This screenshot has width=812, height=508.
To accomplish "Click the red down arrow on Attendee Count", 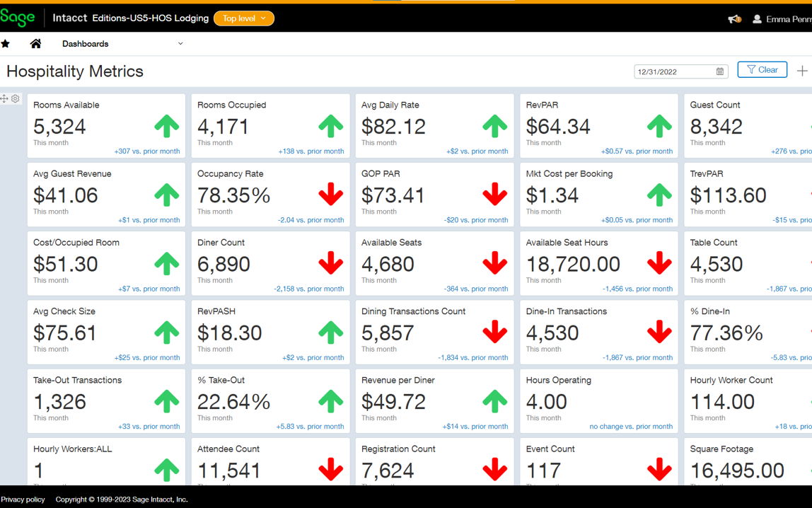I will point(331,469).
